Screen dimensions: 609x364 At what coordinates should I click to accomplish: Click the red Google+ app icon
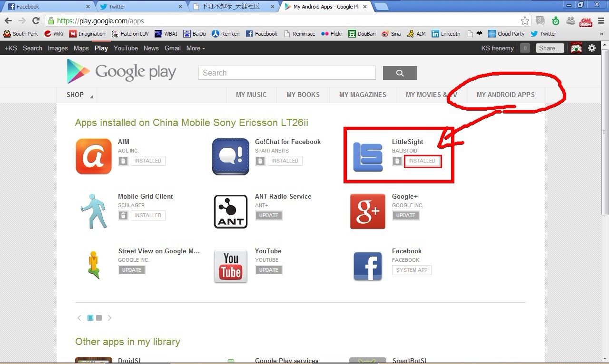[368, 211]
